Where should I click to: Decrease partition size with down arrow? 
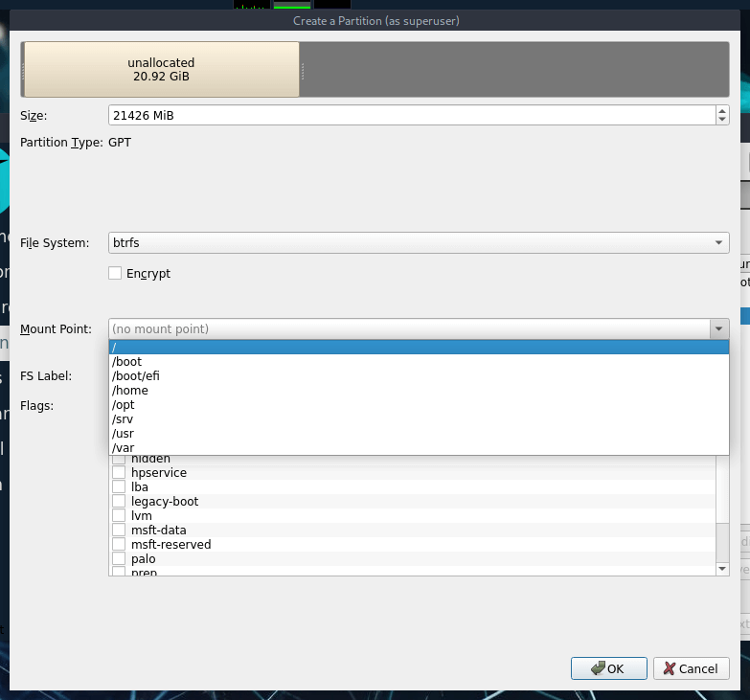(x=721, y=120)
